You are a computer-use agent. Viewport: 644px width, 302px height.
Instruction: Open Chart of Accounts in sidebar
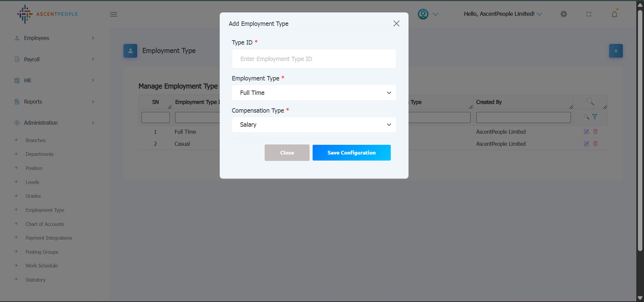45,224
